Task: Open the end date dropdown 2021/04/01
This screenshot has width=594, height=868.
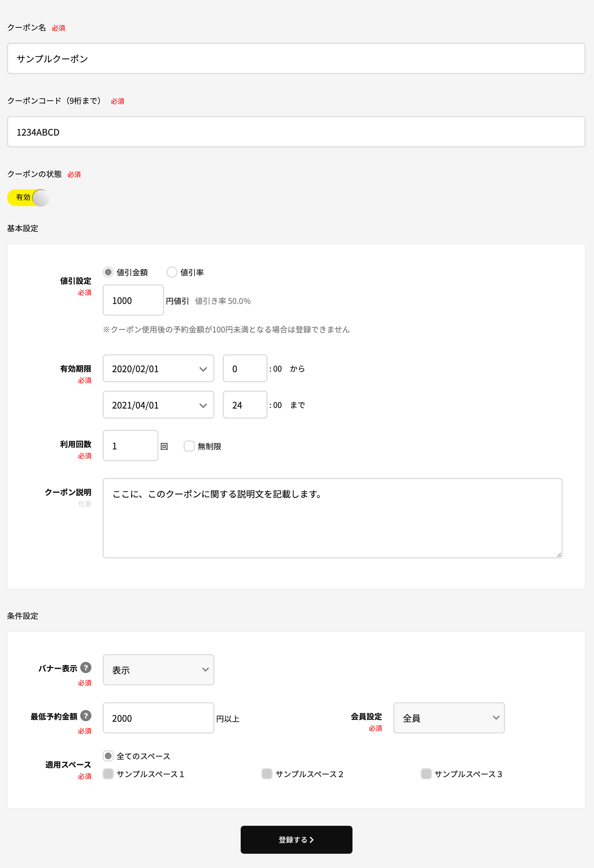Action: (158, 405)
